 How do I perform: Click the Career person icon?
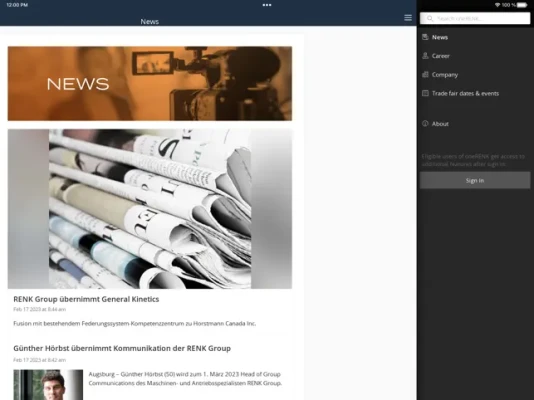coord(425,56)
